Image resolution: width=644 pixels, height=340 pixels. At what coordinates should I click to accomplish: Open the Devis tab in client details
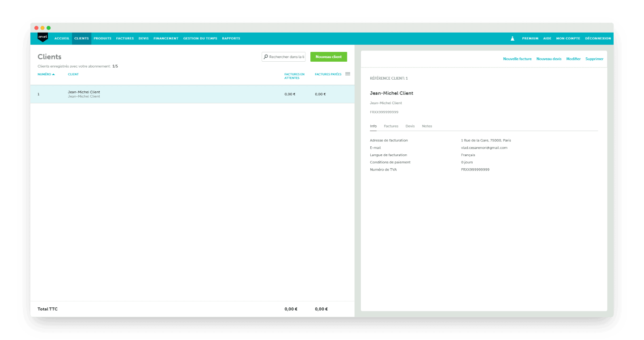tap(410, 126)
